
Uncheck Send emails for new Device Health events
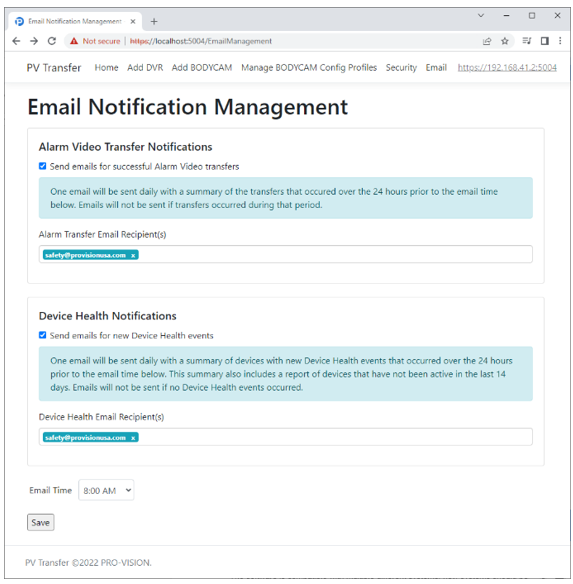42,335
